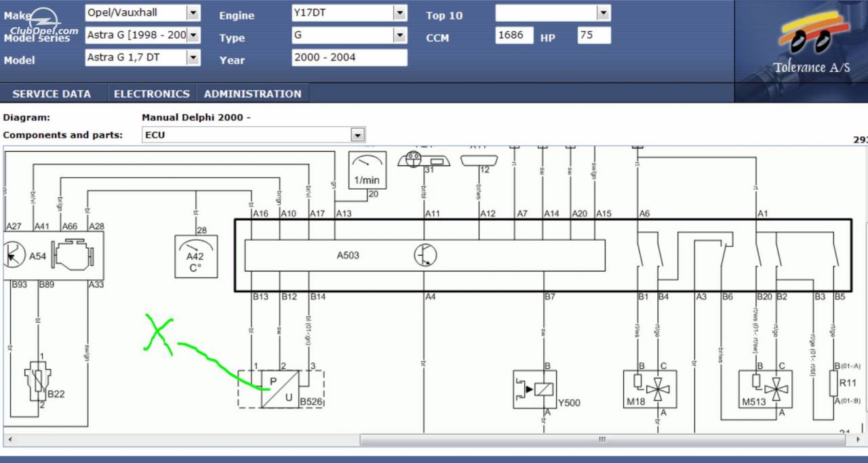Open the ADMINISTRATION tab
The image size is (868, 463).
[x=252, y=94]
